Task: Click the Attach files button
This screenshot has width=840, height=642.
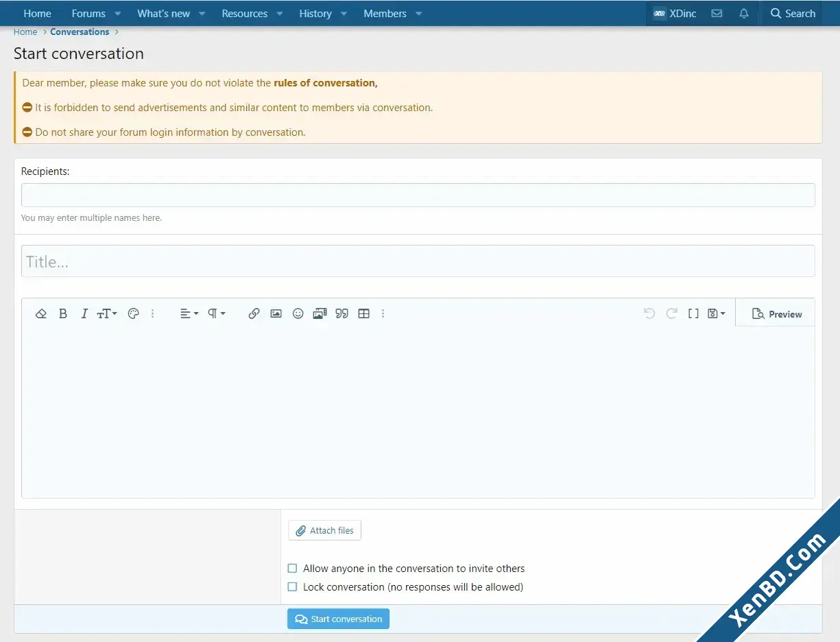Action: (324, 530)
